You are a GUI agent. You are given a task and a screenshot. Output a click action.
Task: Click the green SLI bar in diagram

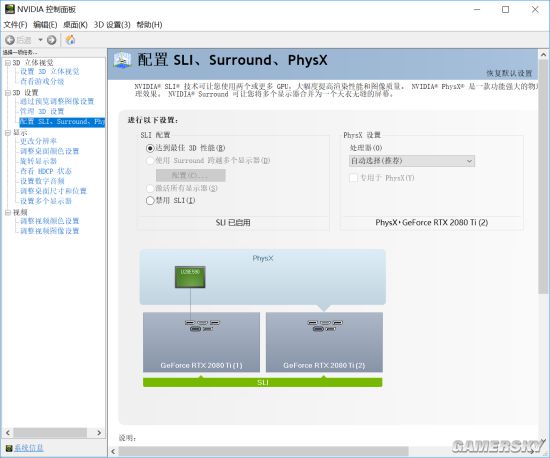click(262, 382)
